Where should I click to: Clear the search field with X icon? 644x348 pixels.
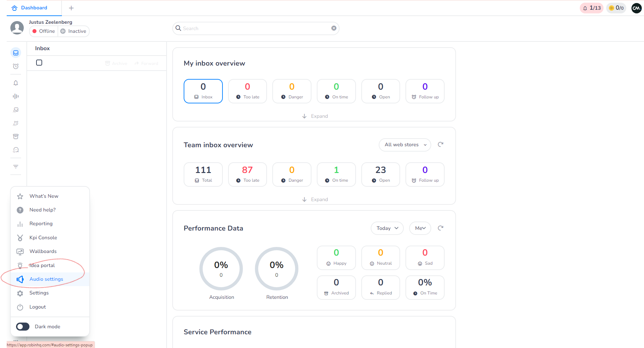[334, 28]
